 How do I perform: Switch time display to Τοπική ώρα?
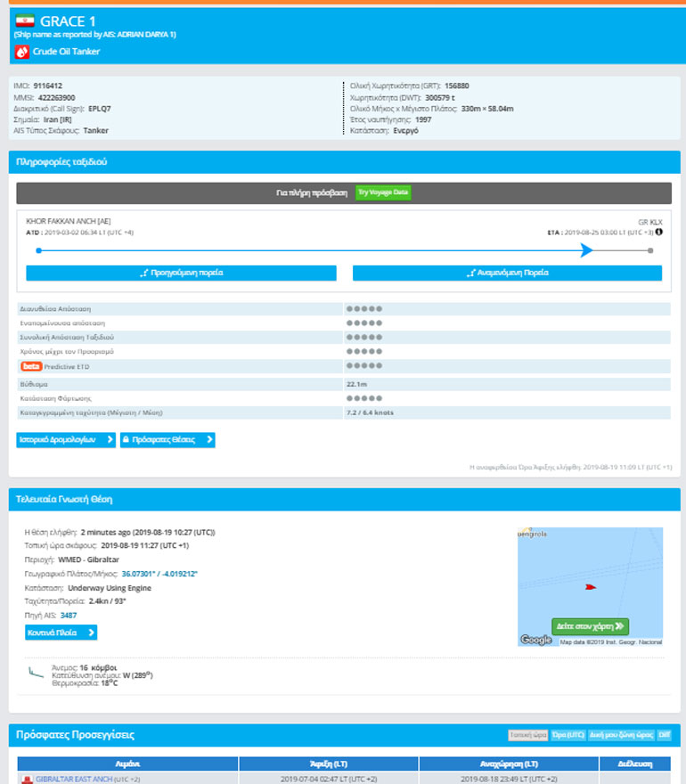coord(525,735)
